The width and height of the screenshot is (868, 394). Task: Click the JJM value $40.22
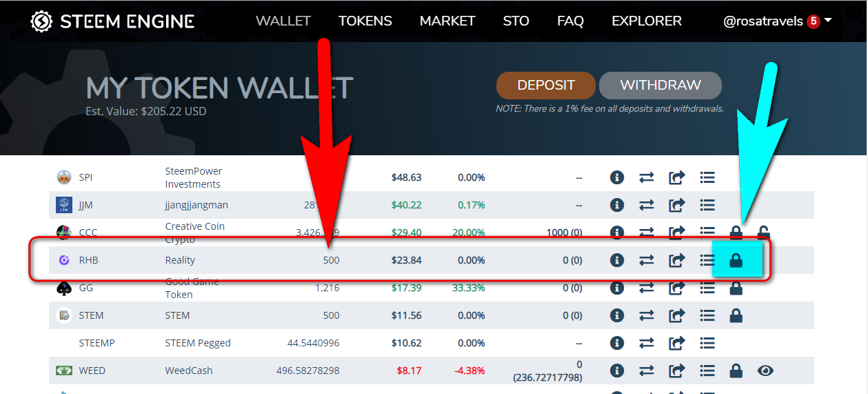(x=407, y=205)
